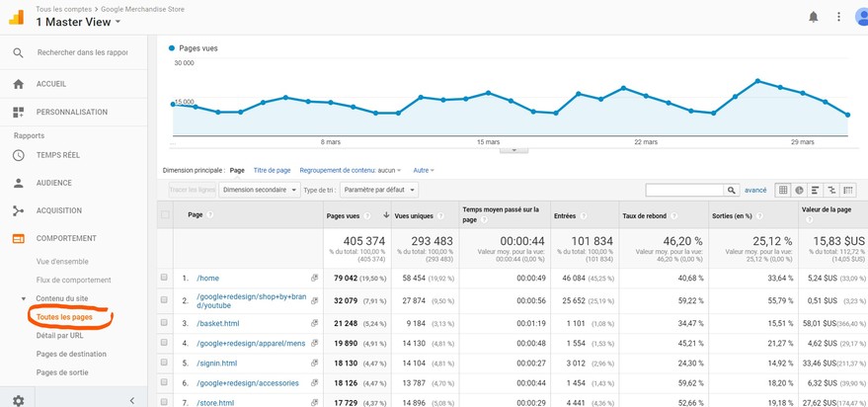Sort by Pages vues column arrow
Screen dimensions: 868x407
pos(386,216)
